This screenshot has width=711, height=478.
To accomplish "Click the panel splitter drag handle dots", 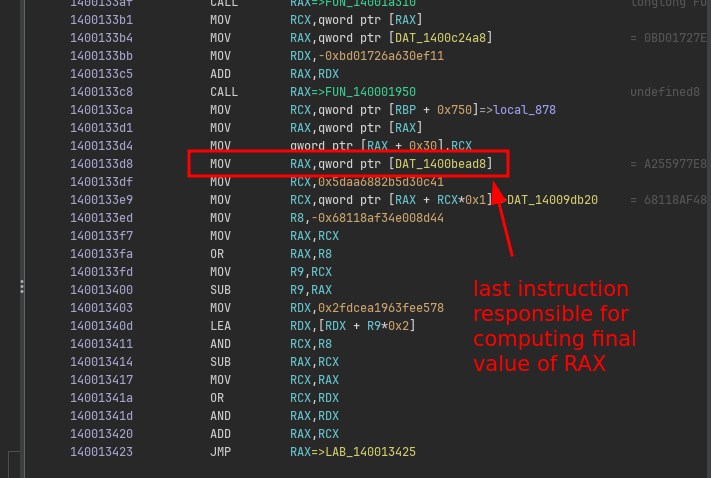I will tap(22, 286).
